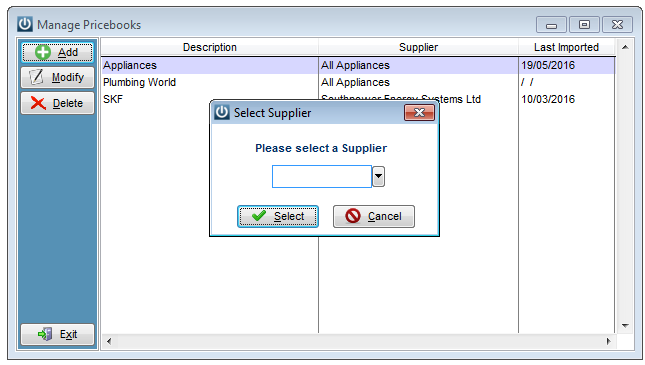
Task: Click the horizontal scrollbar right arrow
Action: [x=608, y=341]
